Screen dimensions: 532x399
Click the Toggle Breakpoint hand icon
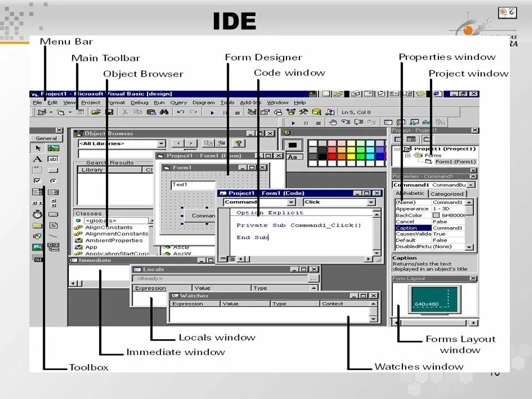coord(333,122)
